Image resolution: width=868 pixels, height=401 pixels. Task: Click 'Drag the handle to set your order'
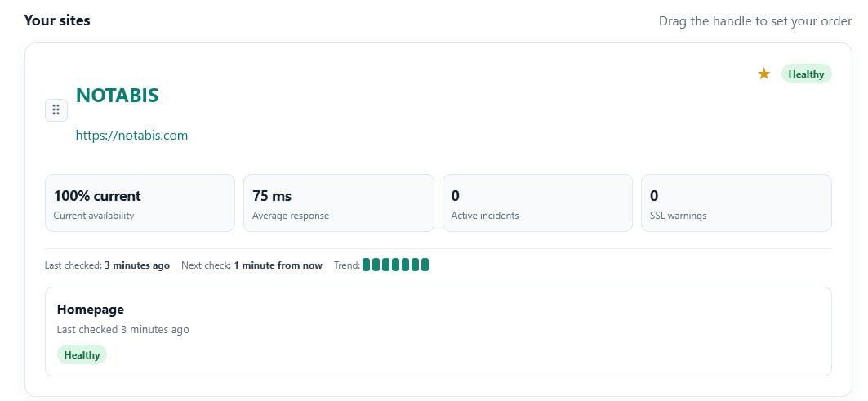click(755, 21)
